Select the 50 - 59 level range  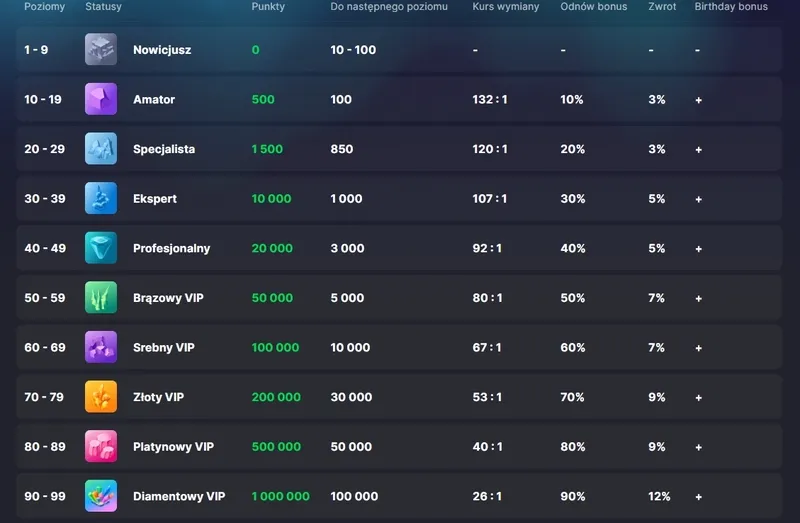point(44,298)
